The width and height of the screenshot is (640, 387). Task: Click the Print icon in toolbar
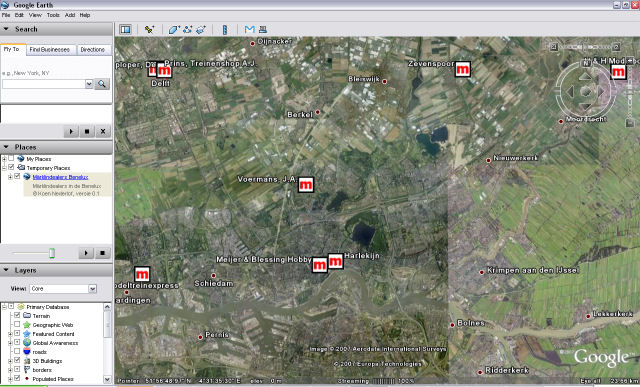(263, 29)
